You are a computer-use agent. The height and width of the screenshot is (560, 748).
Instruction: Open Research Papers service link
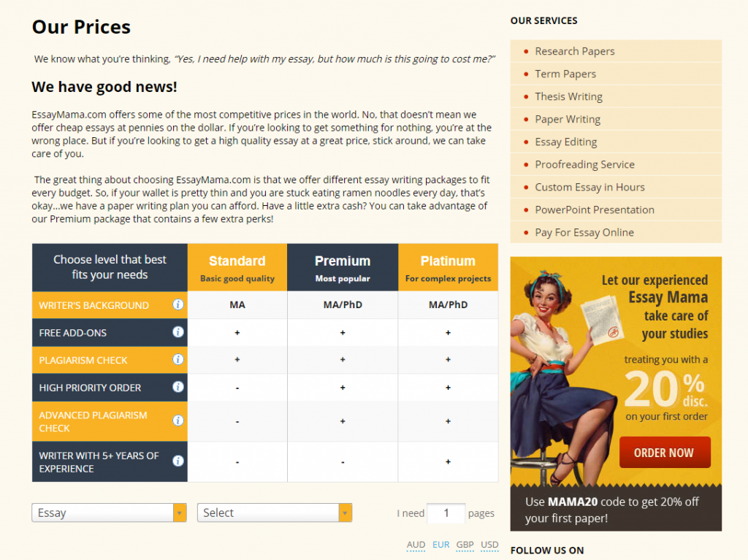tap(574, 51)
